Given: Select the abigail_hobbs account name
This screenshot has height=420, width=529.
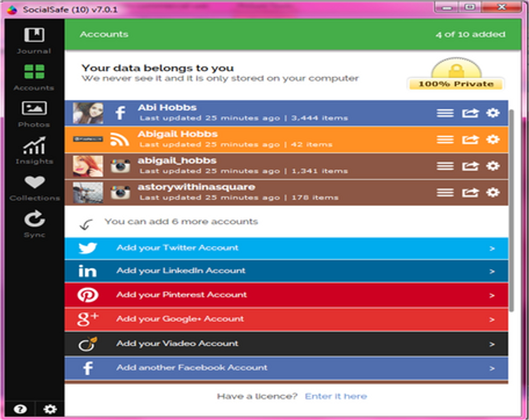Looking at the screenshot, I should click(x=177, y=160).
